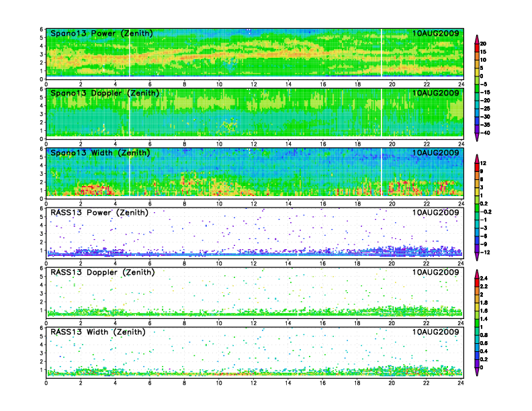
Task: Click the '-0.2' label on the middle colorbar
Action: (486, 212)
